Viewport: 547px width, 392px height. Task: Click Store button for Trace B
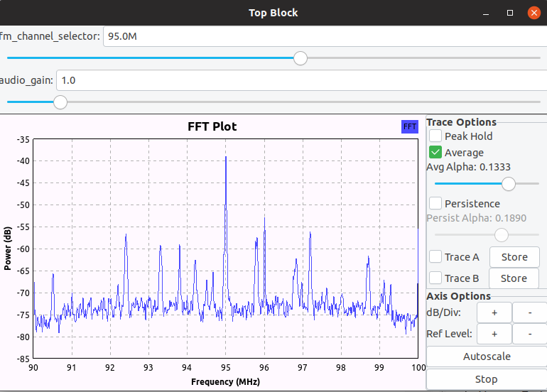tap(514, 278)
